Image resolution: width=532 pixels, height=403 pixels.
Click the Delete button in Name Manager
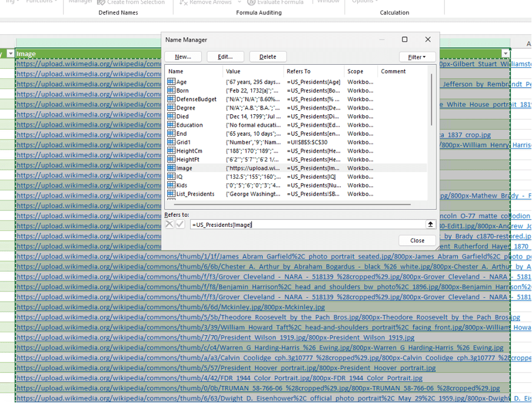click(x=268, y=57)
